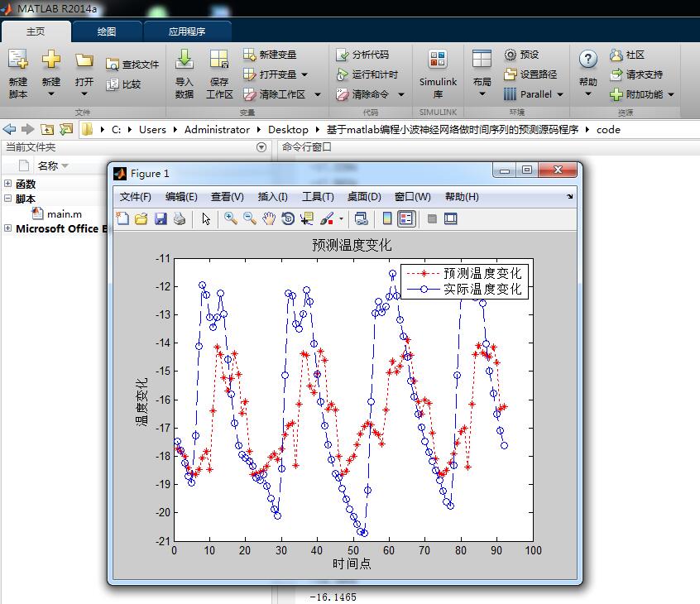Toggle Brush data tool in Figure 1
This screenshot has height=604, width=700.
[x=327, y=218]
